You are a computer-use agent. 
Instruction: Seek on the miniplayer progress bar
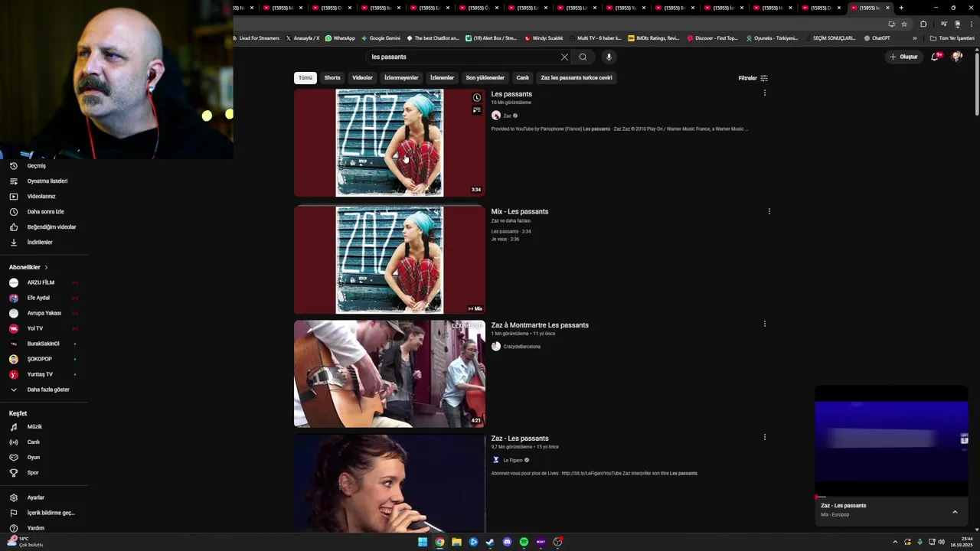(891, 497)
